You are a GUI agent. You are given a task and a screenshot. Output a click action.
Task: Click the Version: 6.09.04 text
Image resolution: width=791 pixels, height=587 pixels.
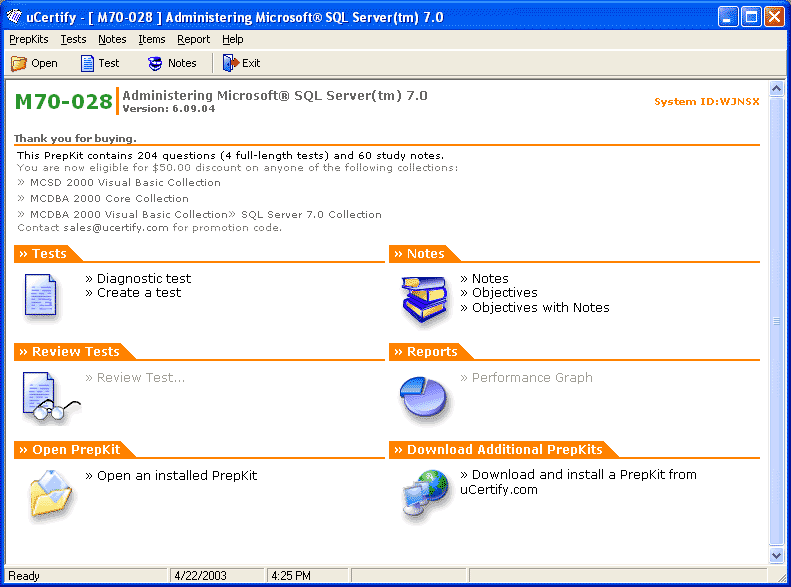[x=169, y=109]
